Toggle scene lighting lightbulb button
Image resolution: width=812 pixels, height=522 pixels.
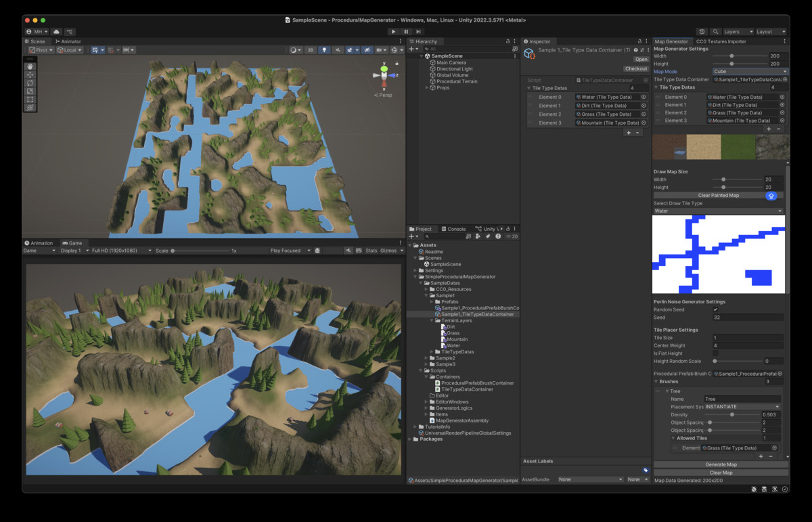pos(324,50)
